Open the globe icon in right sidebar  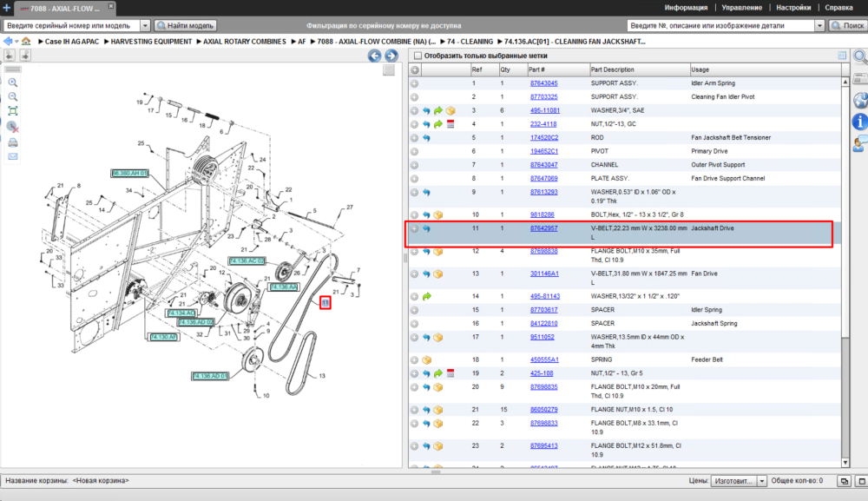pos(860,101)
